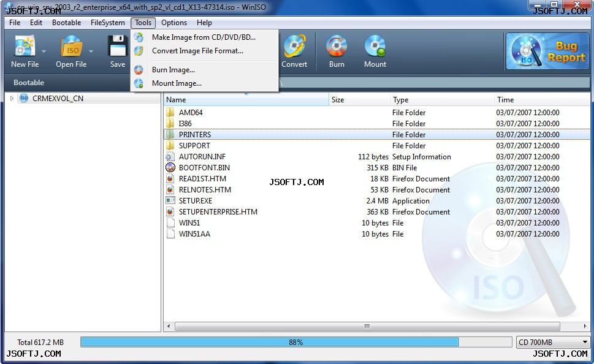Select the SETUPENTERPRISE.HTM file name

218,212
